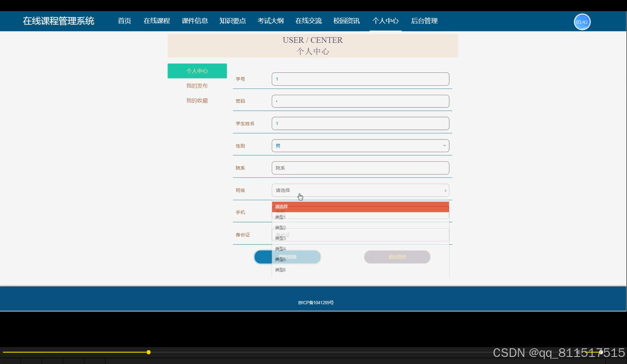
Task: Choose 类型6 from the 班级 list
Action: click(360, 270)
